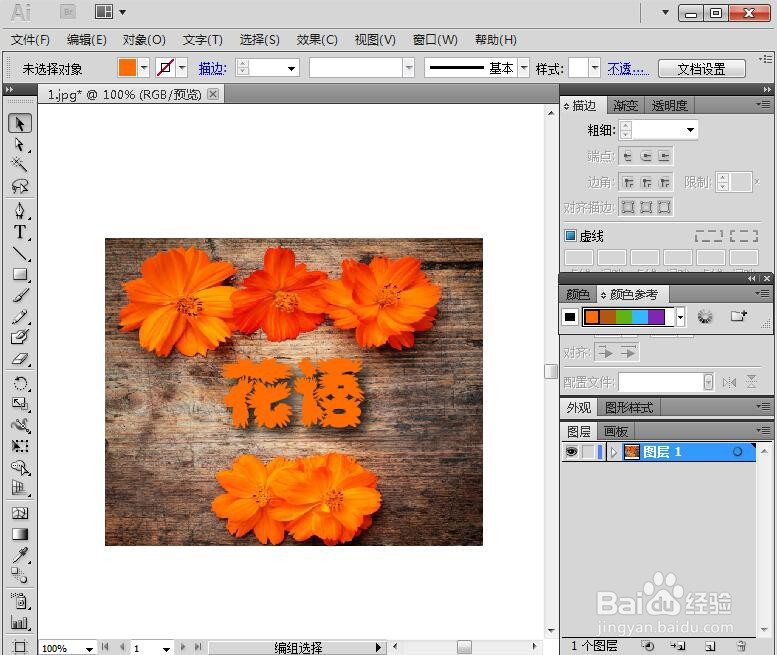Select the Selection tool (black arrow)
This screenshot has width=777, height=655.
tap(20, 123)
